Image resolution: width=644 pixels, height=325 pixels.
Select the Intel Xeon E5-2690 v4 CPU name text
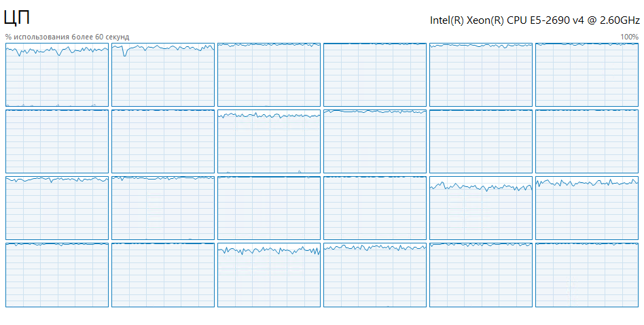click(535, 20)
